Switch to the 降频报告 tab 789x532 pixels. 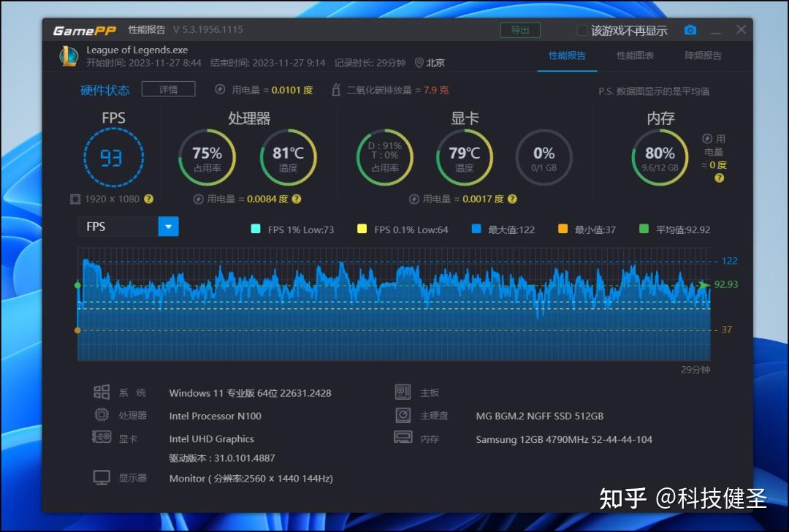tap(703, 56)
